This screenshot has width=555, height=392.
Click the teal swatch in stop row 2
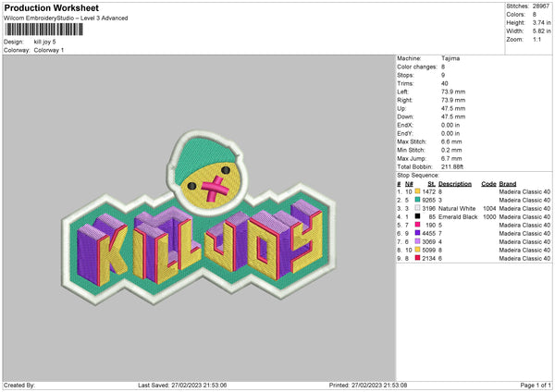point(418,200)
